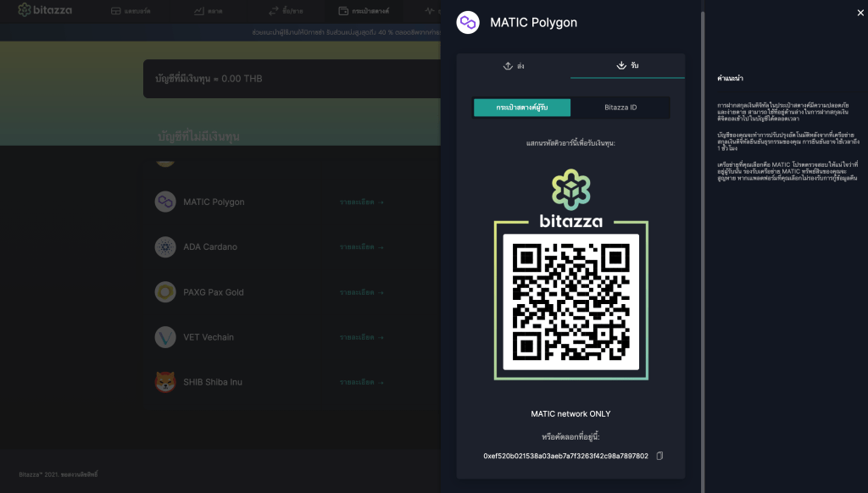Switch to the Send (ส่ง) tab
Image resolution: width=868 pixels, height=493 pixels.
coord(514,65)
